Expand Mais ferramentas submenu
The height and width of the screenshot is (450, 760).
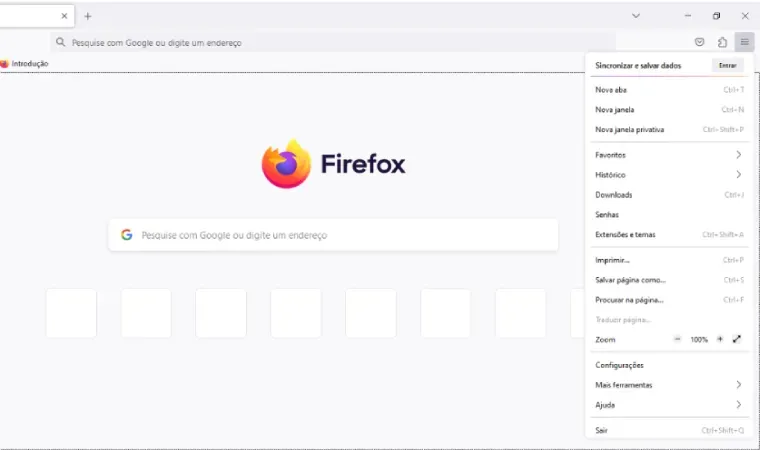pos(669,385)
